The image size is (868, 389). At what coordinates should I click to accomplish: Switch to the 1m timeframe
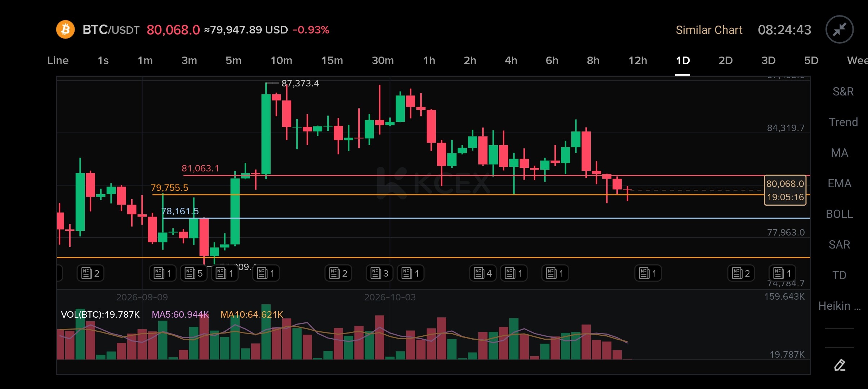click(x=145, y=61)
